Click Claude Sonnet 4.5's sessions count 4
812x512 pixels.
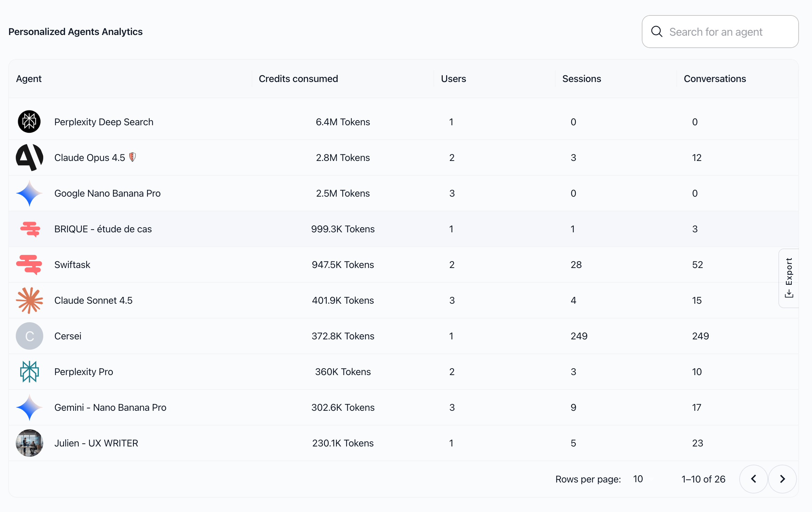click(x=573, y=300)
